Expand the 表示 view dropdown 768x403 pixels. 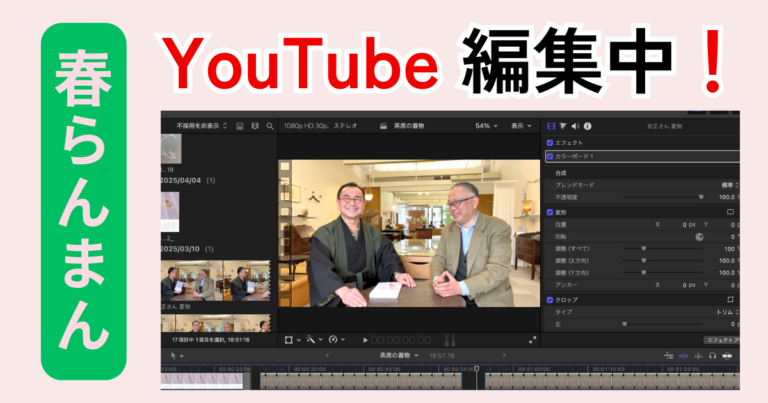[x=521, y=126]
